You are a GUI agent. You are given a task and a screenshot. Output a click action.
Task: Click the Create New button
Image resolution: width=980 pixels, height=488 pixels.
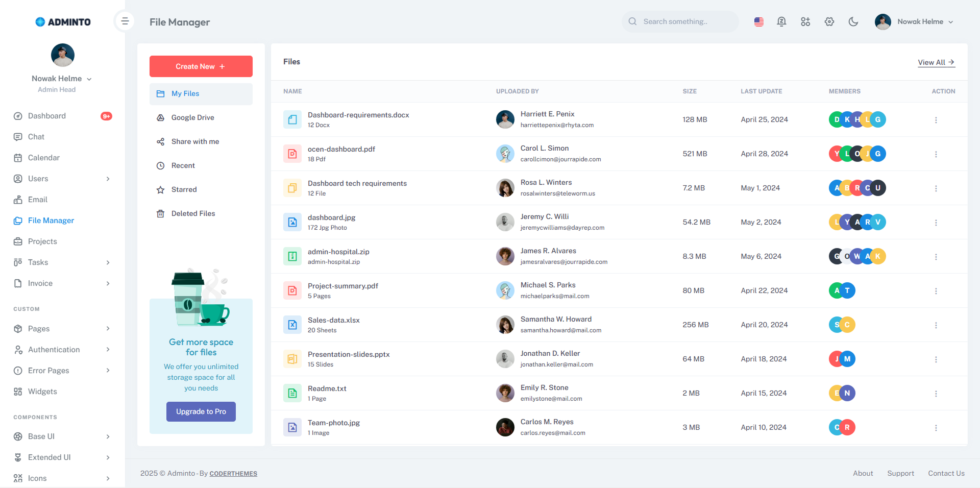(x=201, y=66)
